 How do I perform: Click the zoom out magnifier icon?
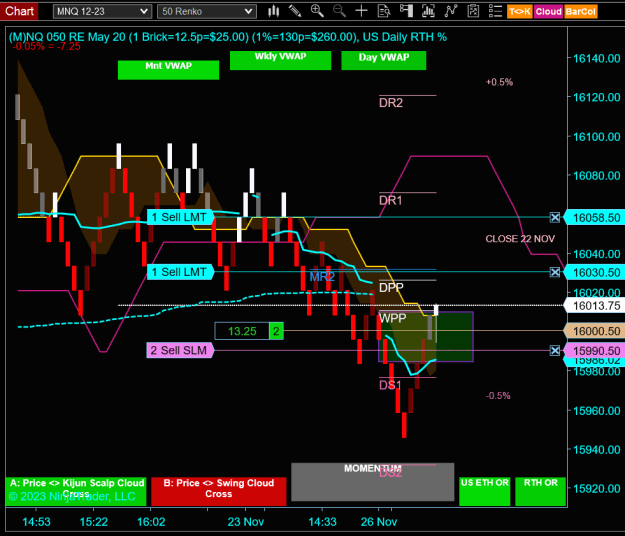tap(339, 11)
